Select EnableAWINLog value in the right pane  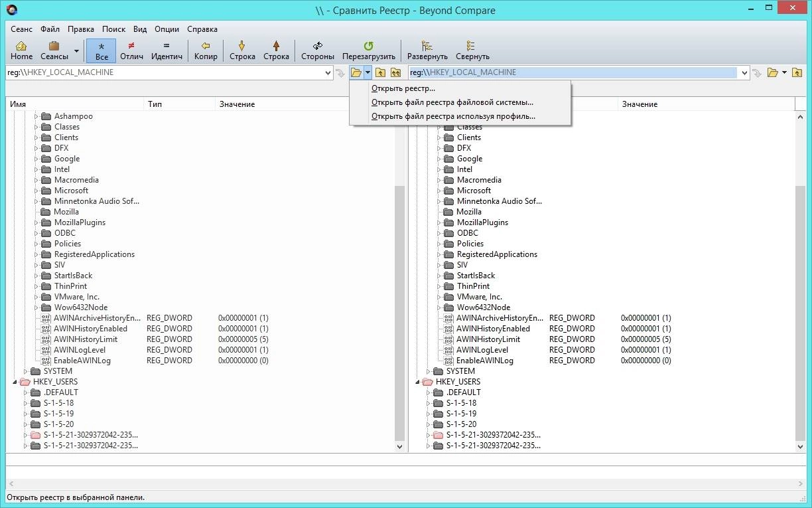[x=485, y=361]
